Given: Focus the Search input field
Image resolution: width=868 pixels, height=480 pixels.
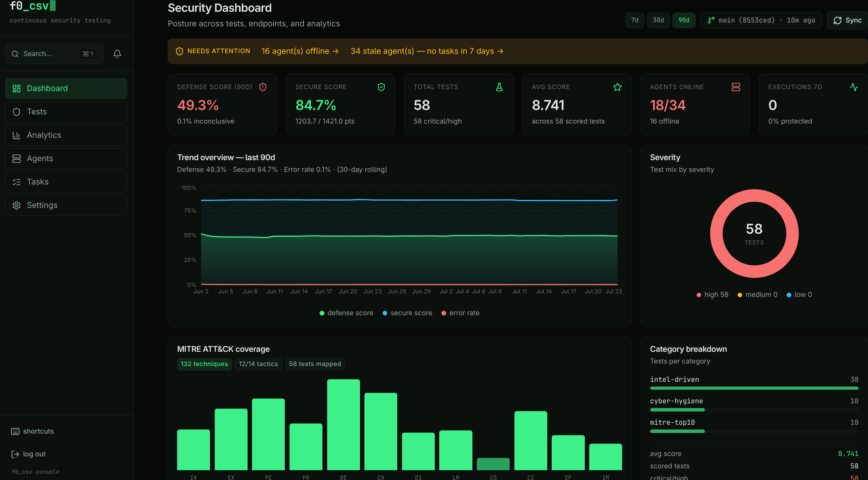Looking at the screenshot, I should coord(54,54).
